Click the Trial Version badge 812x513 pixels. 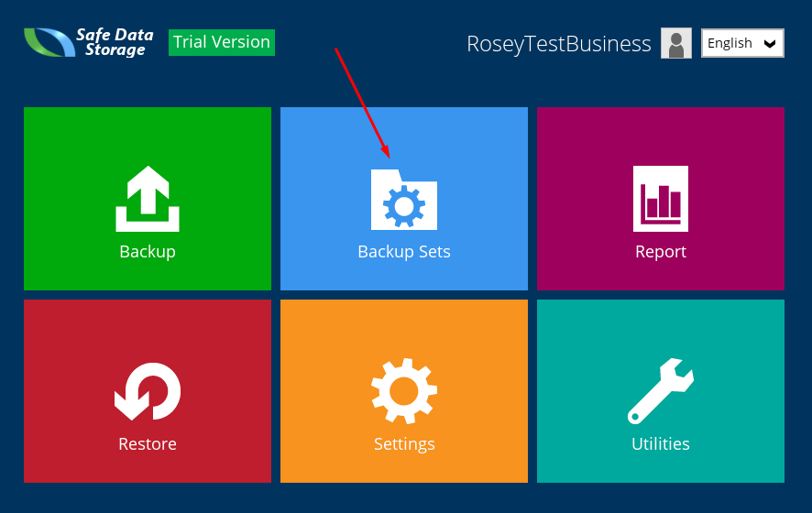point(222,42)
